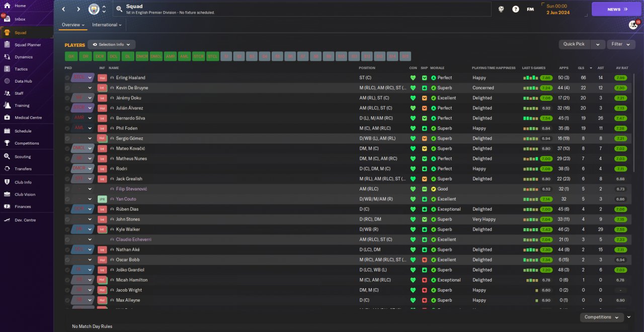This screenshot has height=332, width=644.
Task: Click the Manchester City club badge
Action: (x=94, y=9)
